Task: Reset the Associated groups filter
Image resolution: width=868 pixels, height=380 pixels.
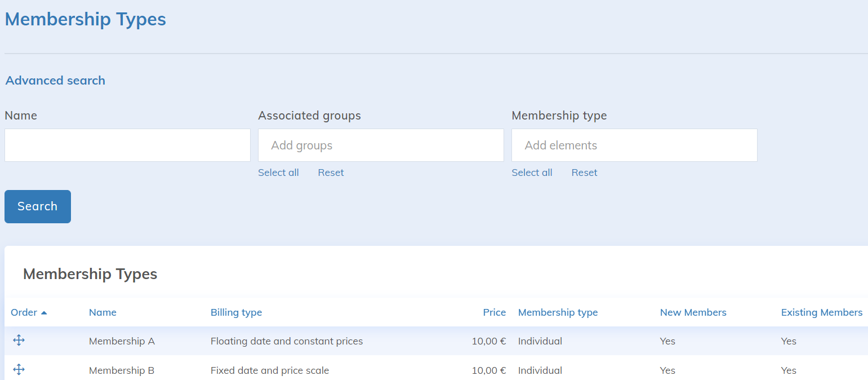Action: pyautogui.click(x=331, y=173)
